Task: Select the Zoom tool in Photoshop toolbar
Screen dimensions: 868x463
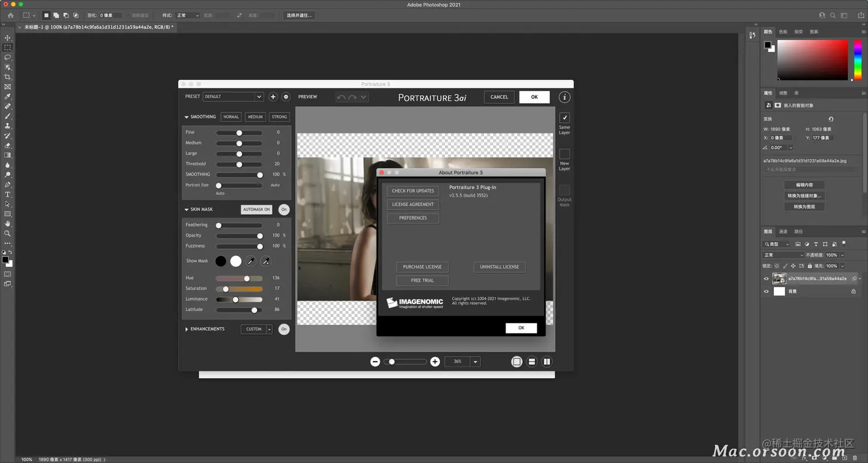Action: click(7, 234)
